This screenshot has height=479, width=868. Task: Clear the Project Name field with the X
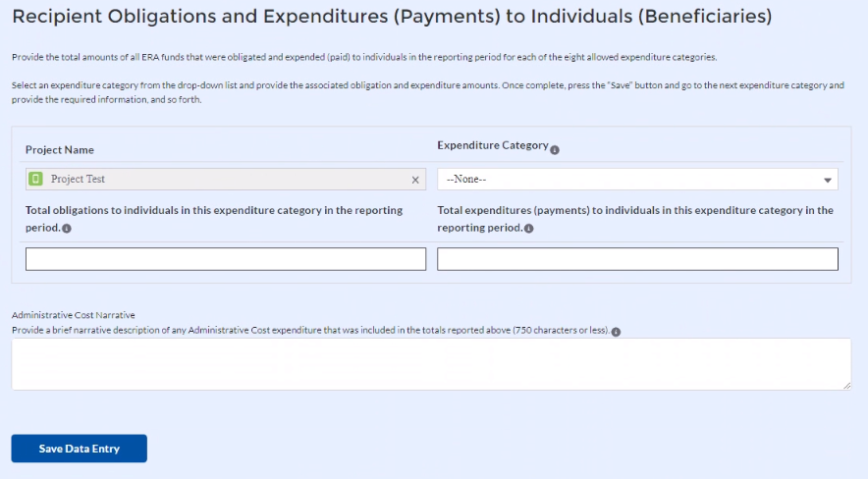[x=415, y=180]
